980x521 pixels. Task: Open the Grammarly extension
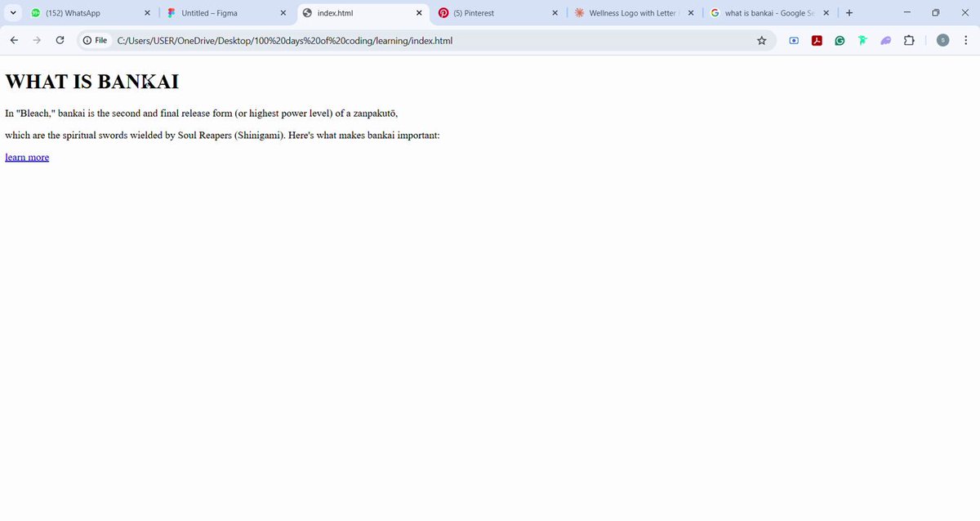(840, 40)
